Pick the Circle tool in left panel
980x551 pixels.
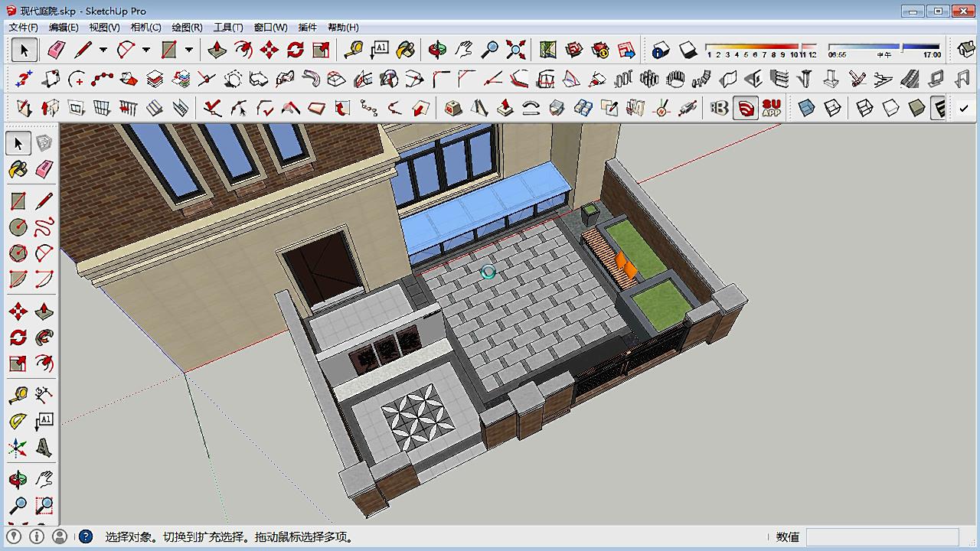(x=18, y=227)
